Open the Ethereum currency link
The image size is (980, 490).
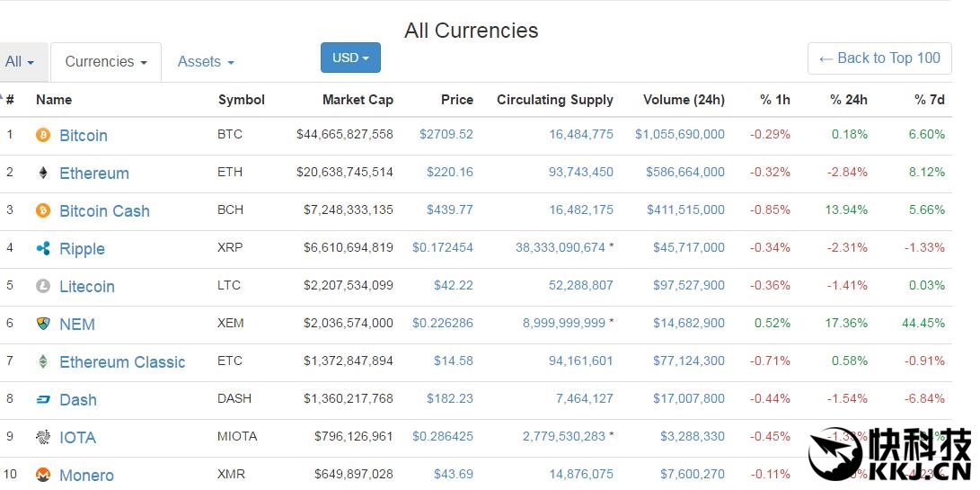pos(94,174)
